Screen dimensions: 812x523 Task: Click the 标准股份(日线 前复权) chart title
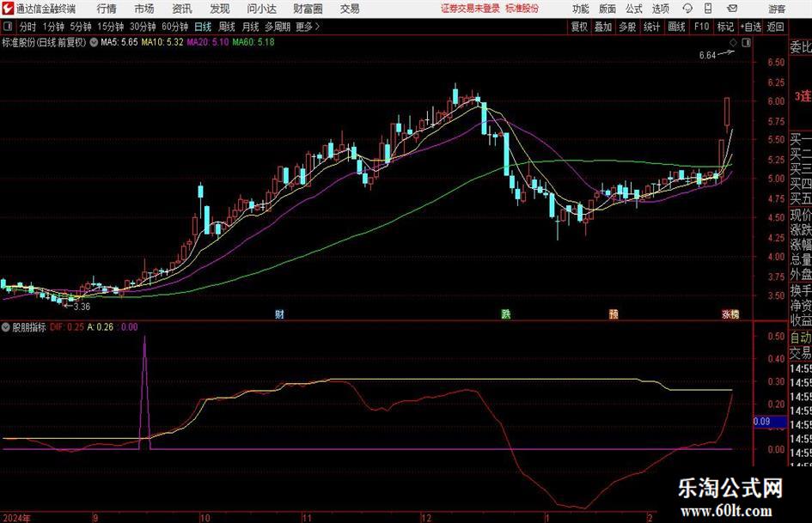44,42
